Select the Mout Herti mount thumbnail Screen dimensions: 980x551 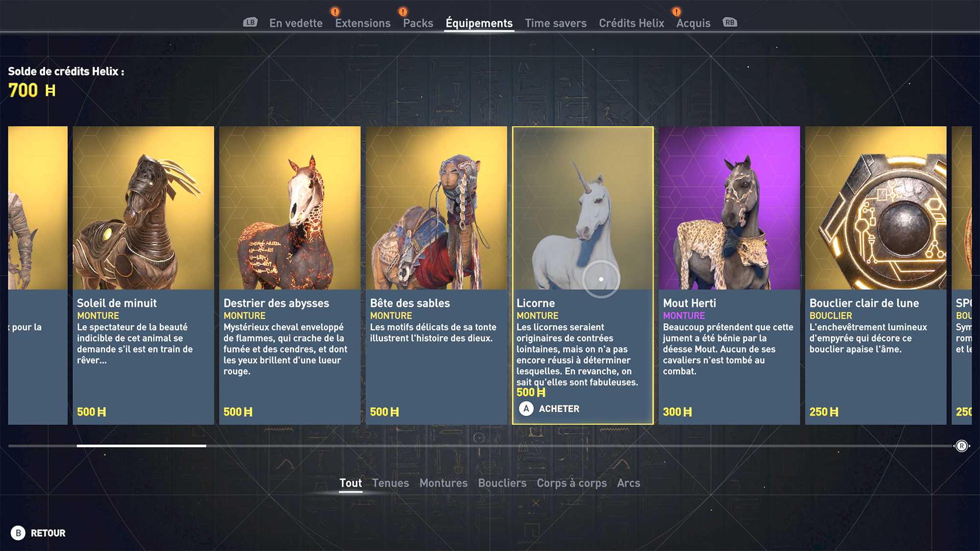click(729, 208)
